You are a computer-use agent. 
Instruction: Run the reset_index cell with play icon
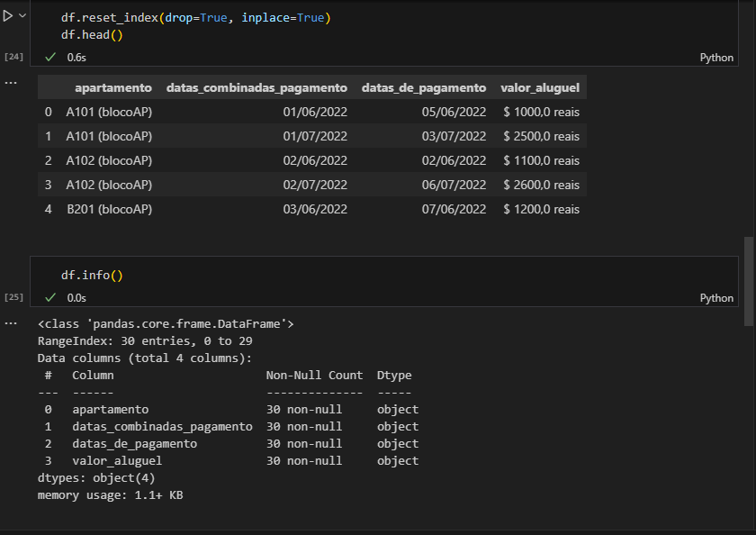click(x=8, y=16)
